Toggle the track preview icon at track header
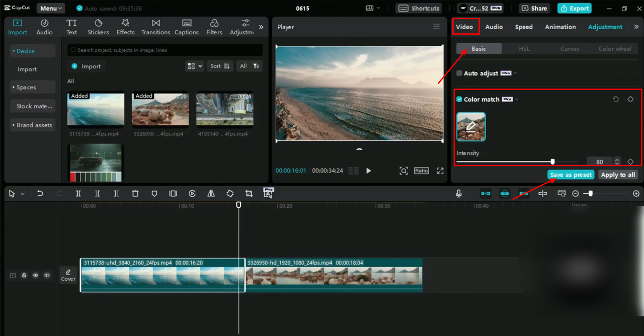Image resolution: width=644 pixels, height=336 pixels. 13,276
